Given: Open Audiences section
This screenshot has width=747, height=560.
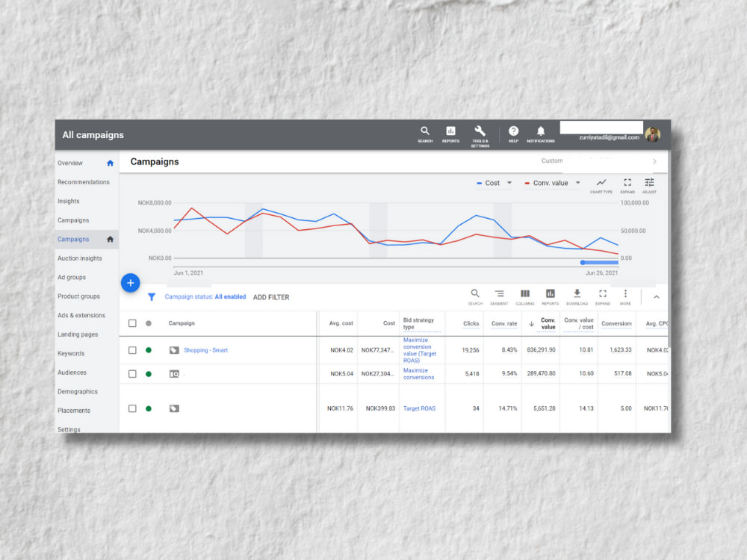Looking at the screenshot, I should (x=72, y=373).
